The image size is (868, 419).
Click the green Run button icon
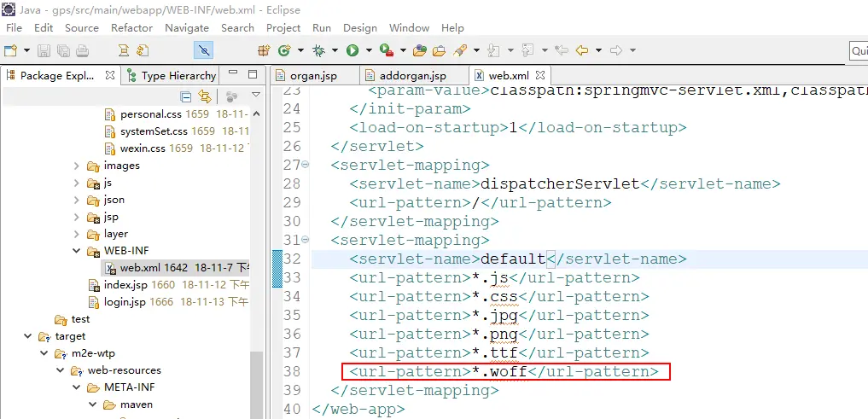(x=352, y=51)
